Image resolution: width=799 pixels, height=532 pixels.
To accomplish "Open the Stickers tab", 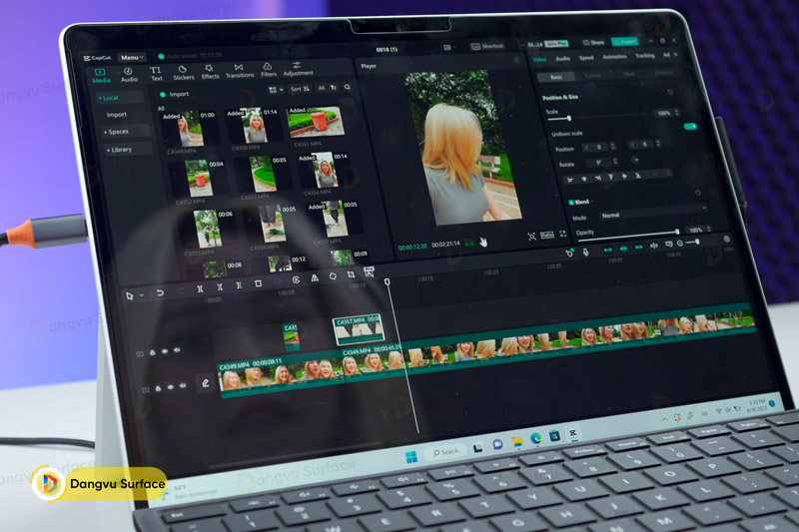I will [x=183, y=72].
